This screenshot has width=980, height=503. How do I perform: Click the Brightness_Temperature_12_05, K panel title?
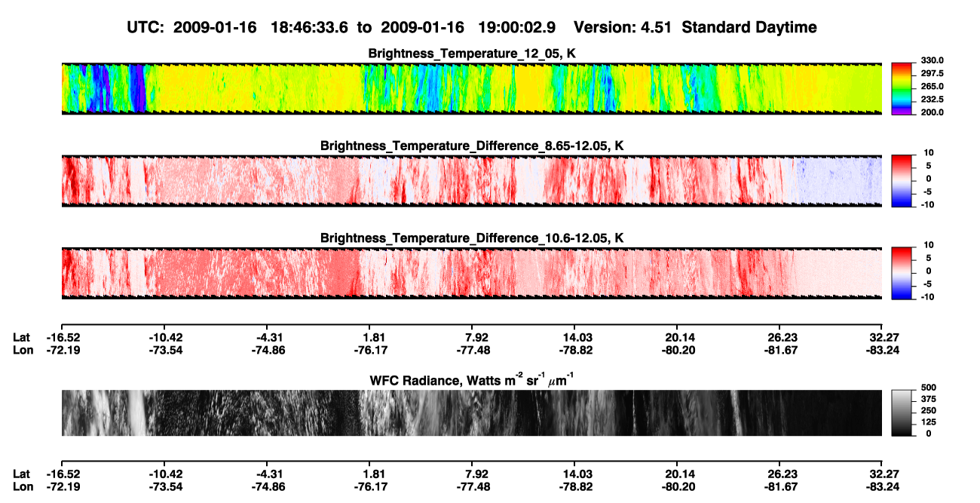pos(473,54)
